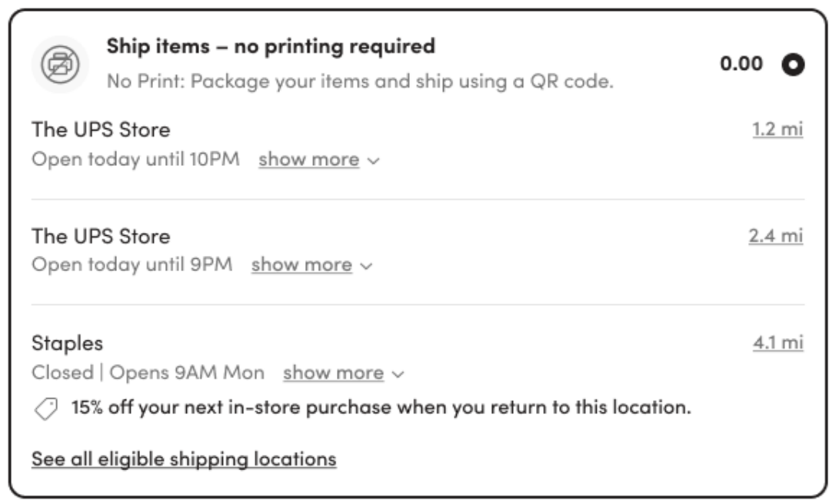Click the discount tag icon under Staples
The image size is (839, 504).
click(x=46, y=409)
